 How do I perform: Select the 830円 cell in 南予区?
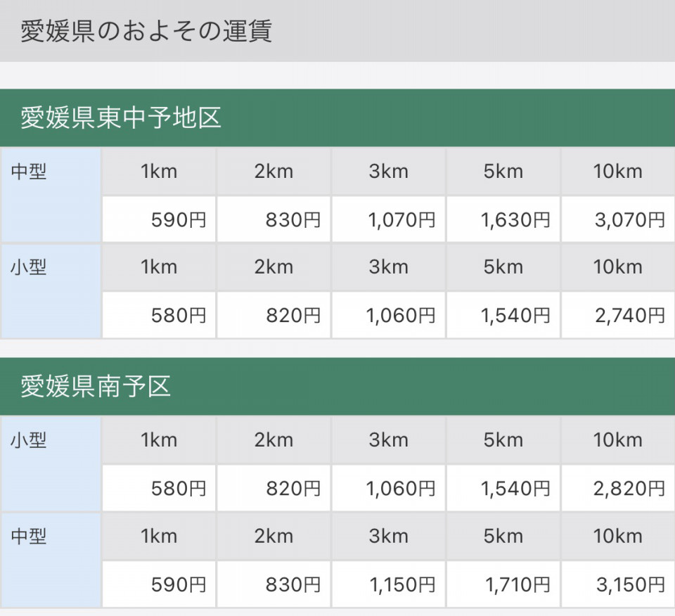pos(274,584)
